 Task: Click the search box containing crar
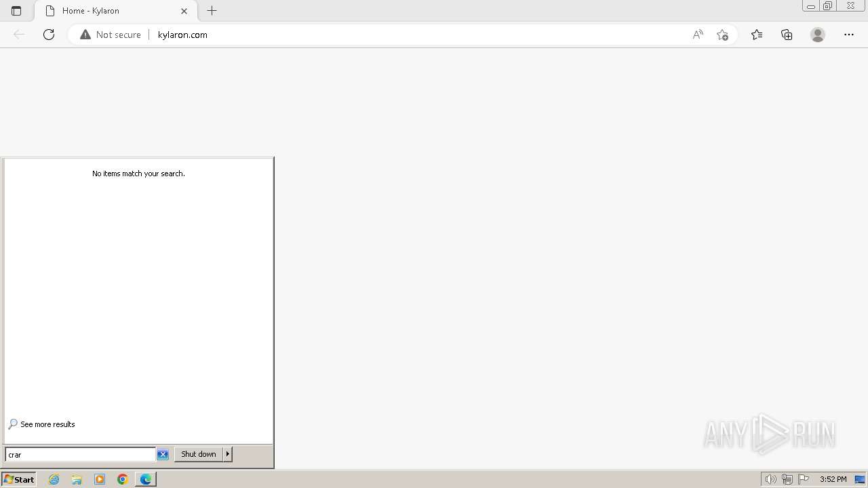tap(80, 455)
